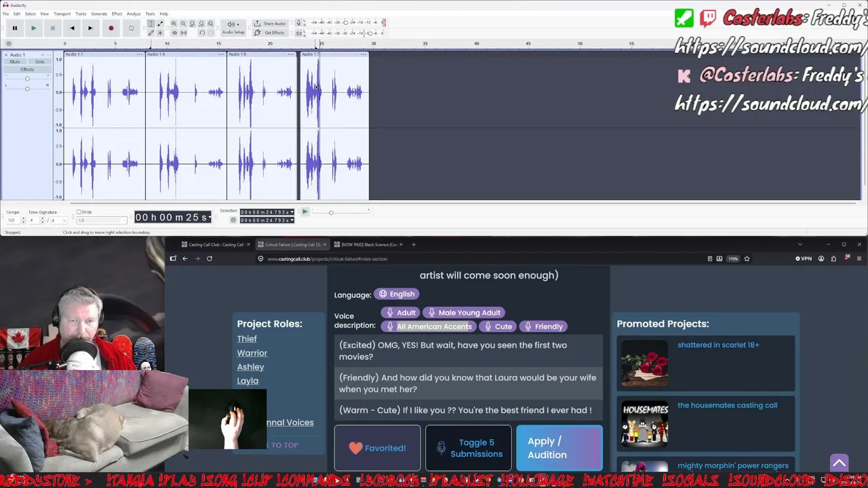
Task: Click the Get Effects button
Action: tap(271, 33)
